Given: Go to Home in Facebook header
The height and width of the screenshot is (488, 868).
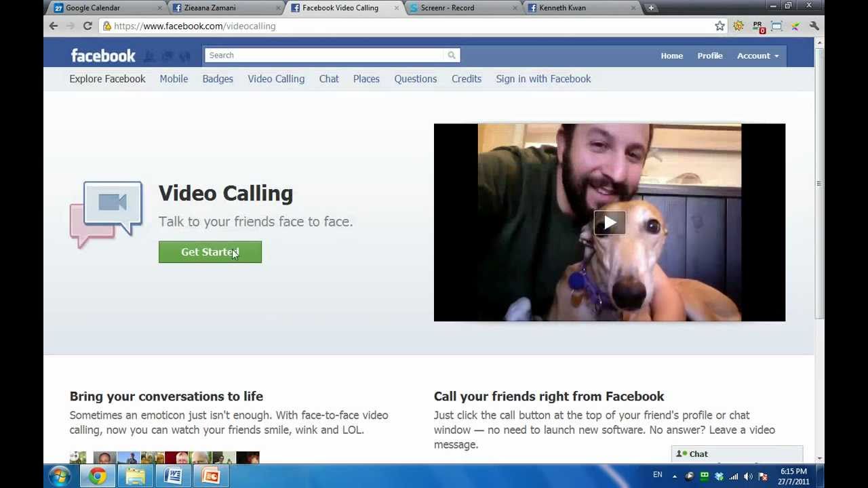Looking at the screenshot, I should tap(672, 56).
